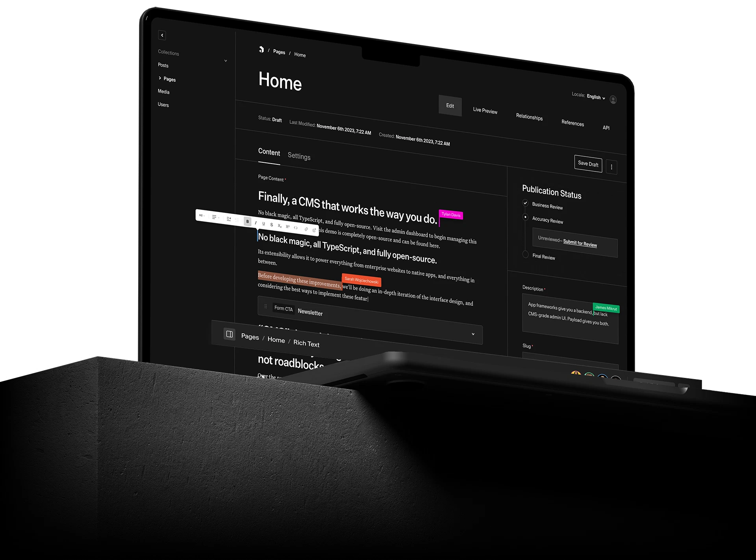Screen dimensions: 756x560
Task: Expand the Pages tree item in sidebar
Action: pos(160,79)
